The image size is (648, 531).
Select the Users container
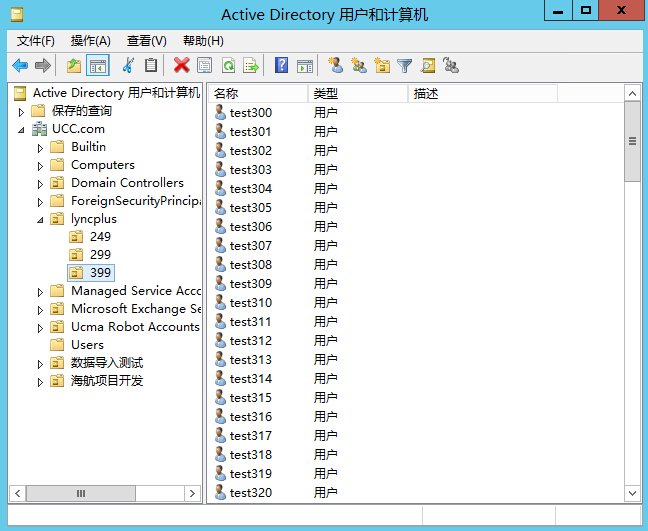point(87,345)
